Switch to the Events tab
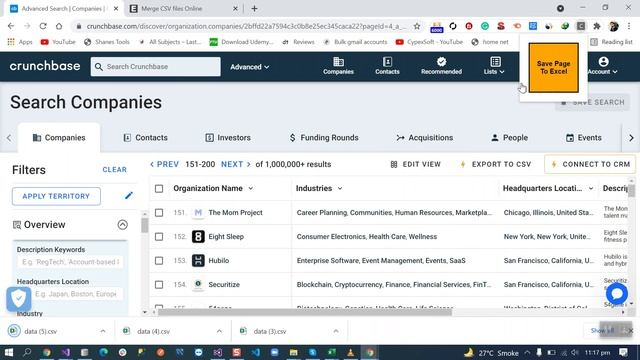 (584, 138)
